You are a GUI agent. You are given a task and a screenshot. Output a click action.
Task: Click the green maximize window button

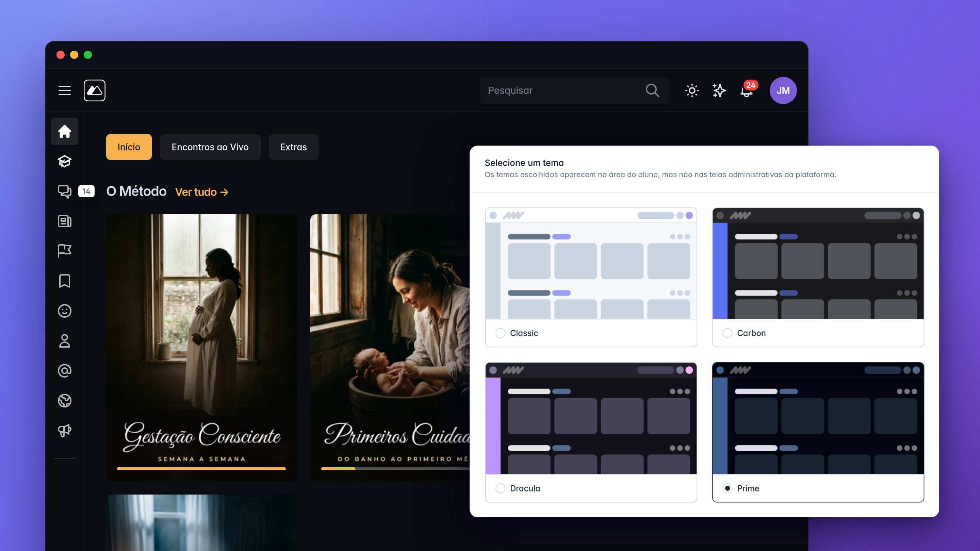(x=88, y=55)
